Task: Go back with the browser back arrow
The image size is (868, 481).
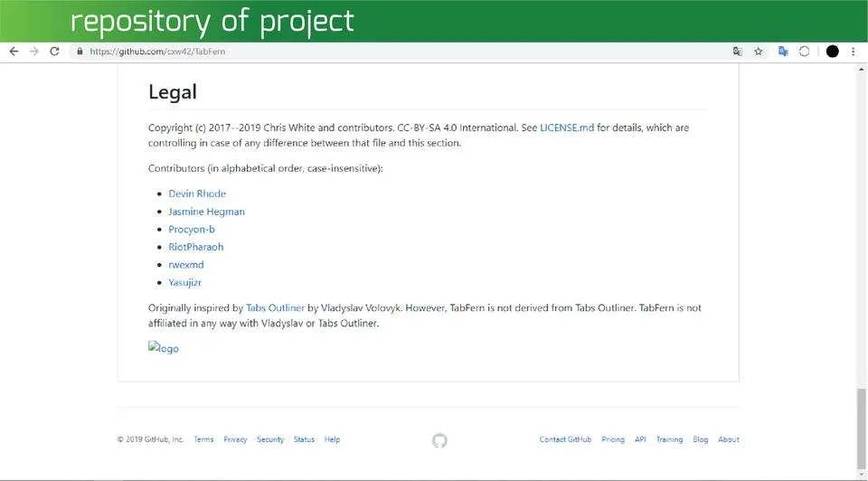Action: (14, 52)
